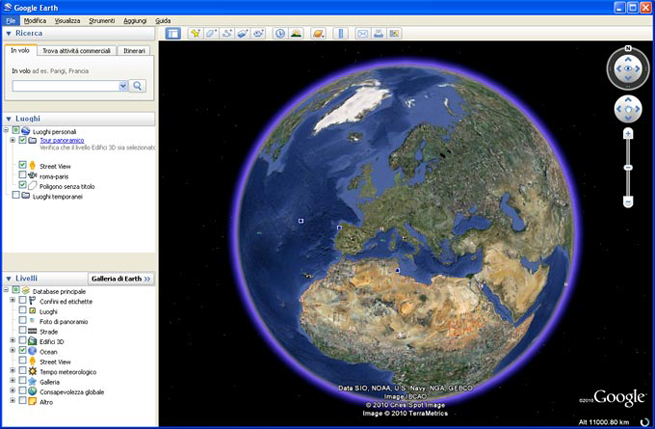Switch to the Itinerari tab
Screen dimensions: 655x429
[134, 51]
